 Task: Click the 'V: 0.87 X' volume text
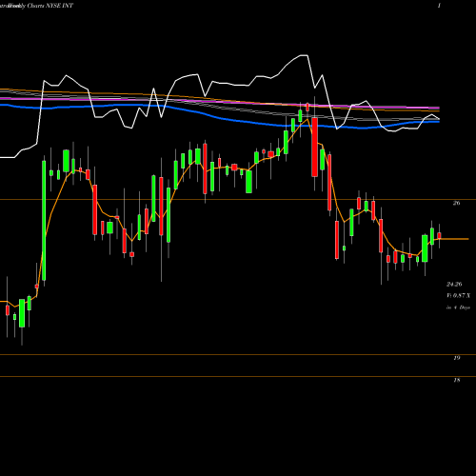pos(458,295)
